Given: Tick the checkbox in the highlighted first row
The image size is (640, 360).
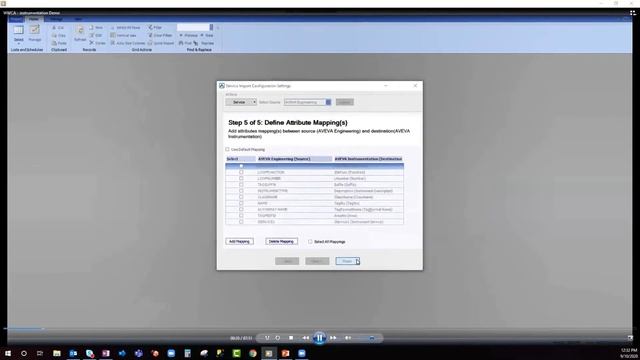Looking at the screenshot, I should tap(241, 166).
